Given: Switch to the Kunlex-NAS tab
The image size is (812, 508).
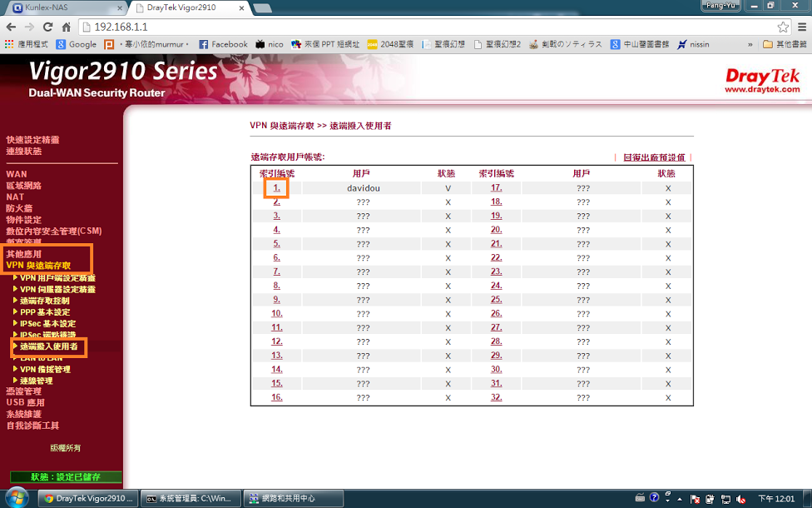Looking at the screenshot, I should pos(58,7).
